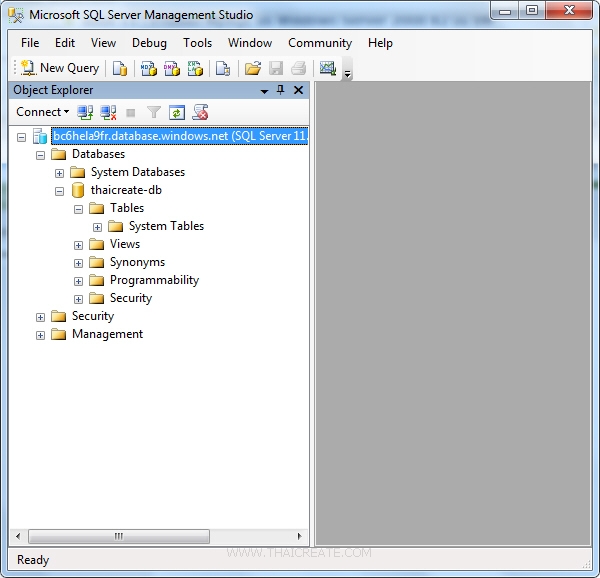
Task: Expand the server-level Security node
Action: pyautogui.click(x=41, y=317)
